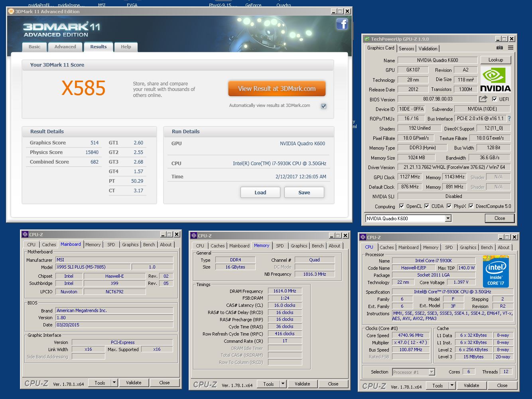Image resolution: width=532 pixels, height=399 pixels.
Task: Take GPU-Z screenshot with camera icon
Action: 499,48
